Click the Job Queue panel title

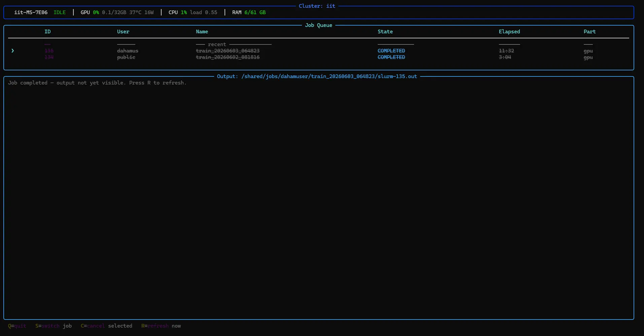click(x=318, y=25)
